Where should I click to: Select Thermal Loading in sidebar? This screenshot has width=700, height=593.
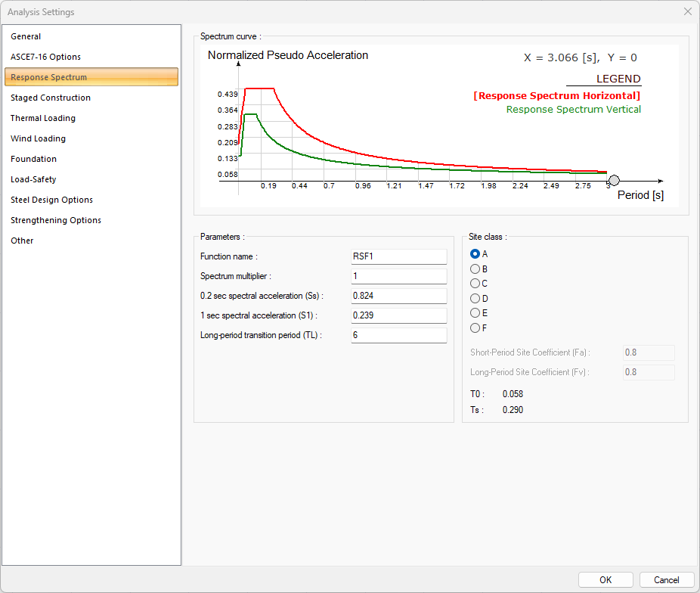(43, 118)
